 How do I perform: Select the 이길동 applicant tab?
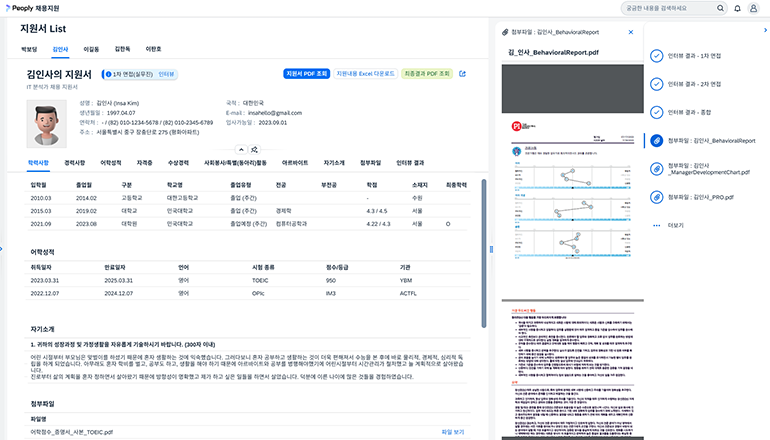(x=91, y=50)
